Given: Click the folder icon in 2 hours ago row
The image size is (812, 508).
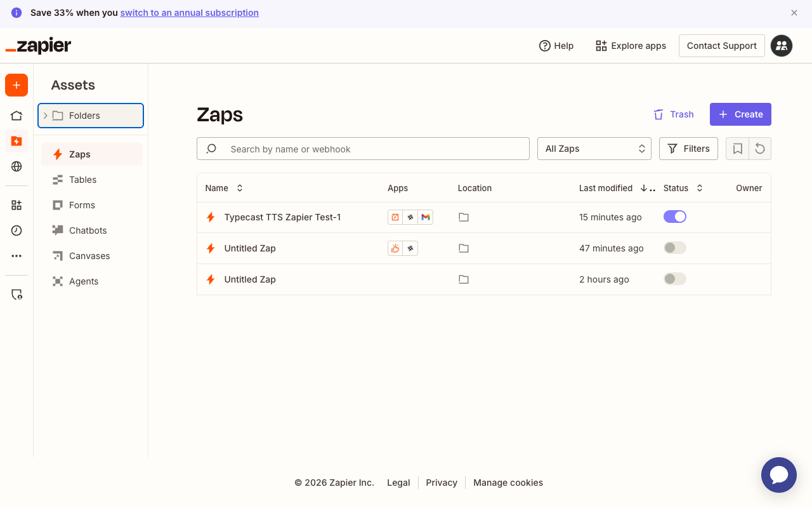Looking at the screenshot, I should click(x=464, y=279).
